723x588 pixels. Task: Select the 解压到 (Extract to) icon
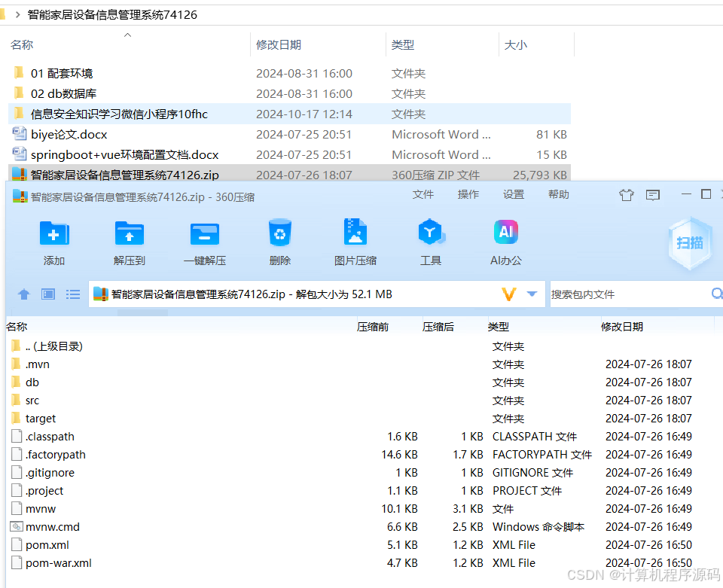pos(129,241)
